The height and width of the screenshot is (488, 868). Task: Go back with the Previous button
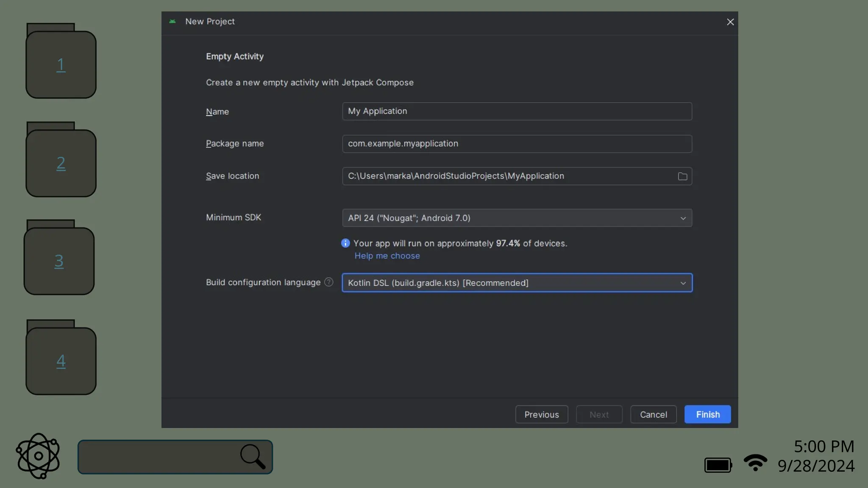pos(541,414)
